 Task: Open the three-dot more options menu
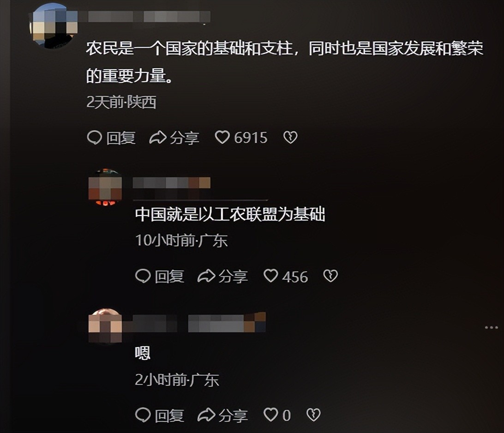pyautogui.click(x=492, y=328)
